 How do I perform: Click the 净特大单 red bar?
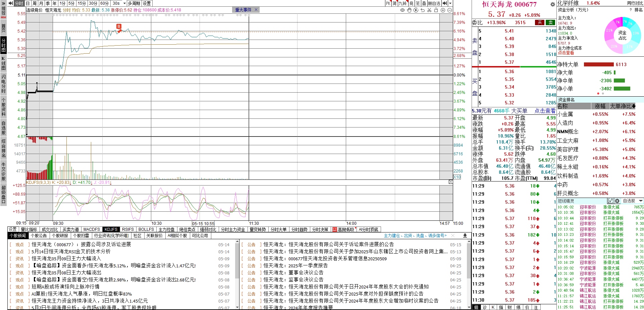(599, 64)
